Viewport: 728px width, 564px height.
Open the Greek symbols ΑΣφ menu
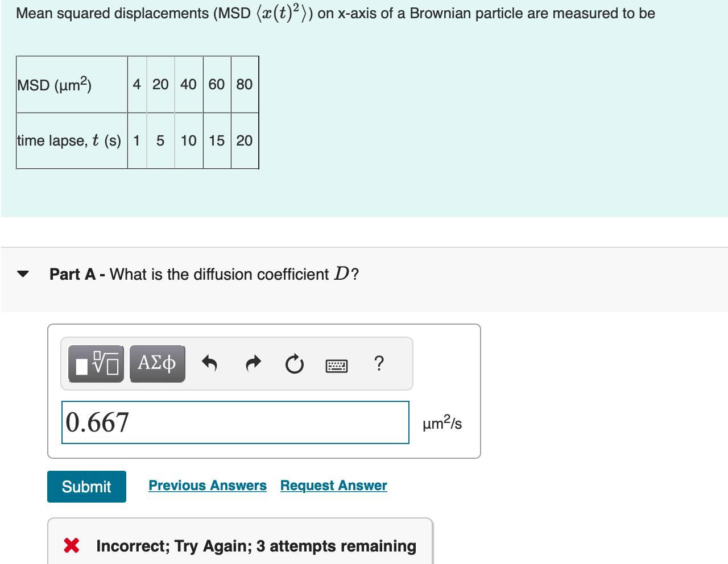157,363
